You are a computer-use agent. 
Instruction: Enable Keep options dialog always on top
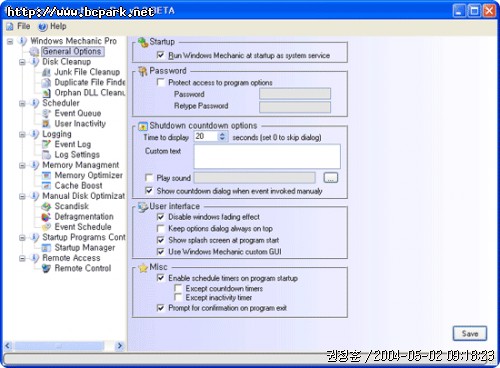(x=161, y=228)
